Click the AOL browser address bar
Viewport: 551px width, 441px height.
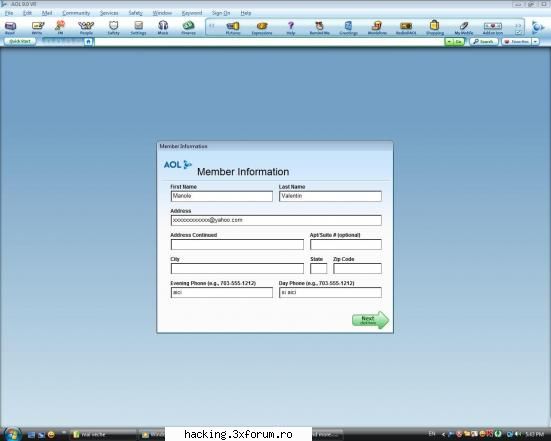coord(269,41)
